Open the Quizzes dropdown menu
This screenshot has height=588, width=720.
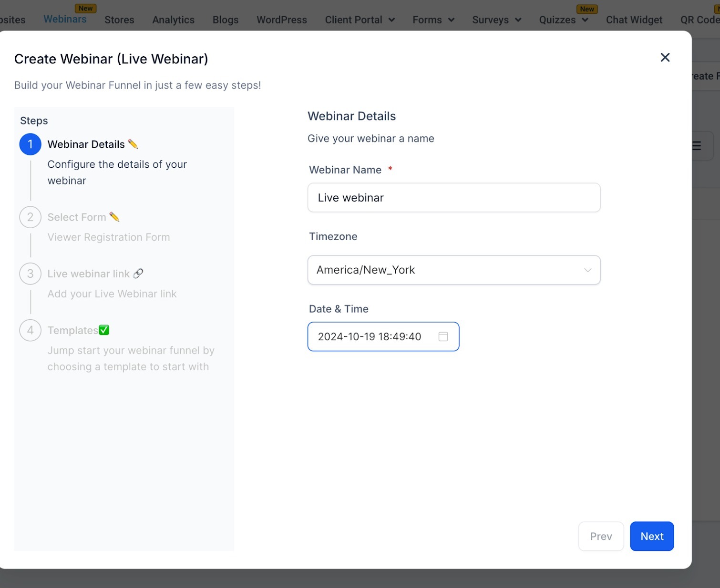click(x=564, y=20)
